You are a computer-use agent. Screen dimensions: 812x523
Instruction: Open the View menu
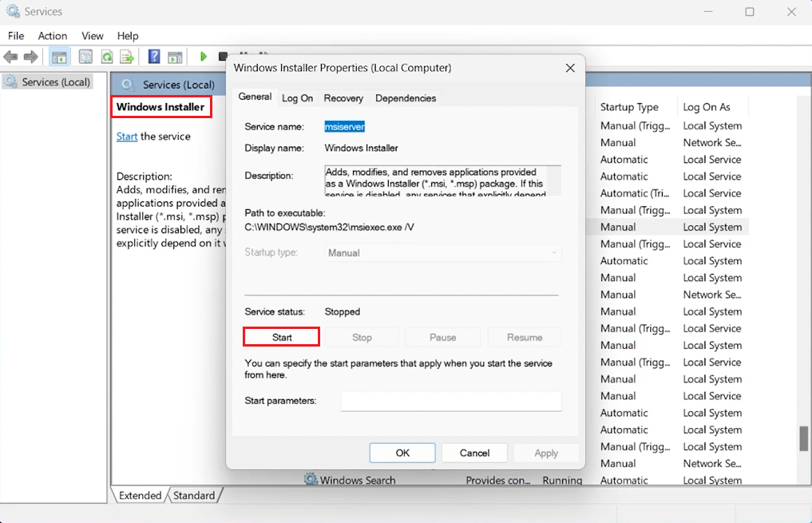(x=93, y=36)
